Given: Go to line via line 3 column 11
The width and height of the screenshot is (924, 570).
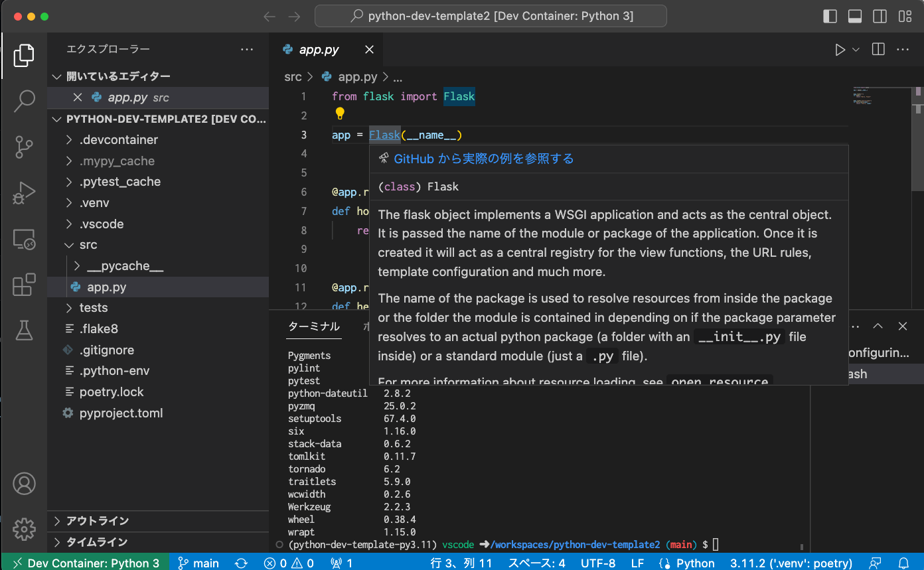Looking at the screenshot, I should (461, 563).
